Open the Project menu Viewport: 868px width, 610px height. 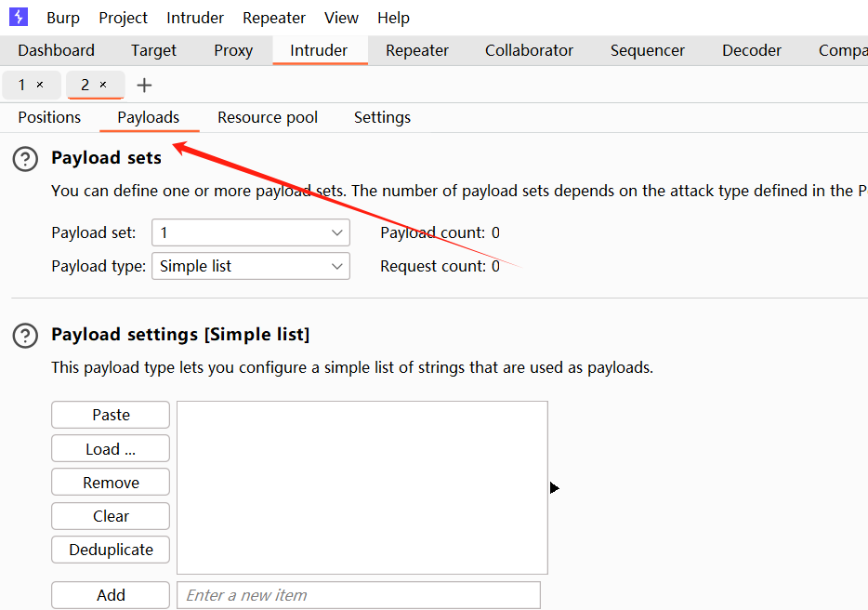click(123, 18)
